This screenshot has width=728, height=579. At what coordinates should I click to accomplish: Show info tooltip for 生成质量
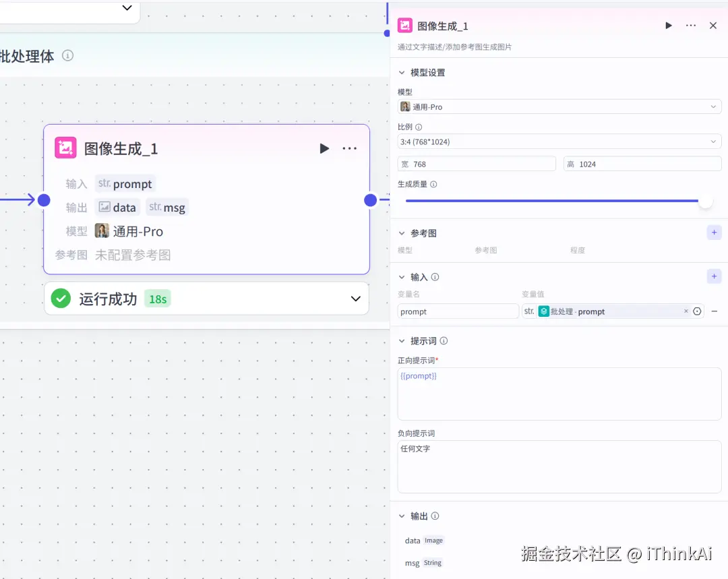click(433, 184)
